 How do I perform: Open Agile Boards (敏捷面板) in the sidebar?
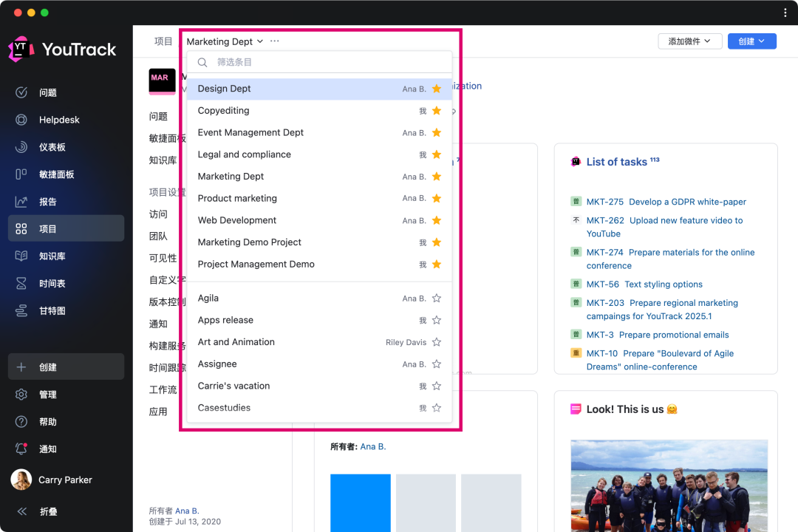[x=56, y=174]
